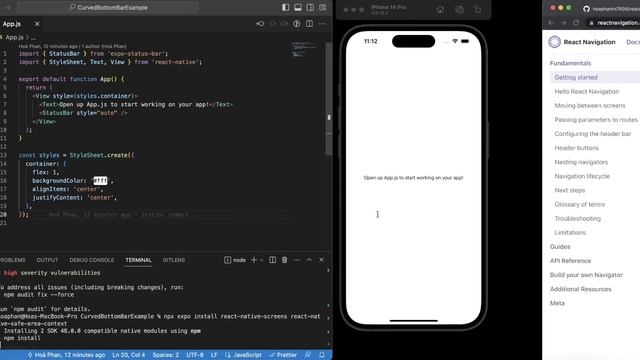Change 'UTF-8' file encoding
640x360 pixels.
coord(195,355)
